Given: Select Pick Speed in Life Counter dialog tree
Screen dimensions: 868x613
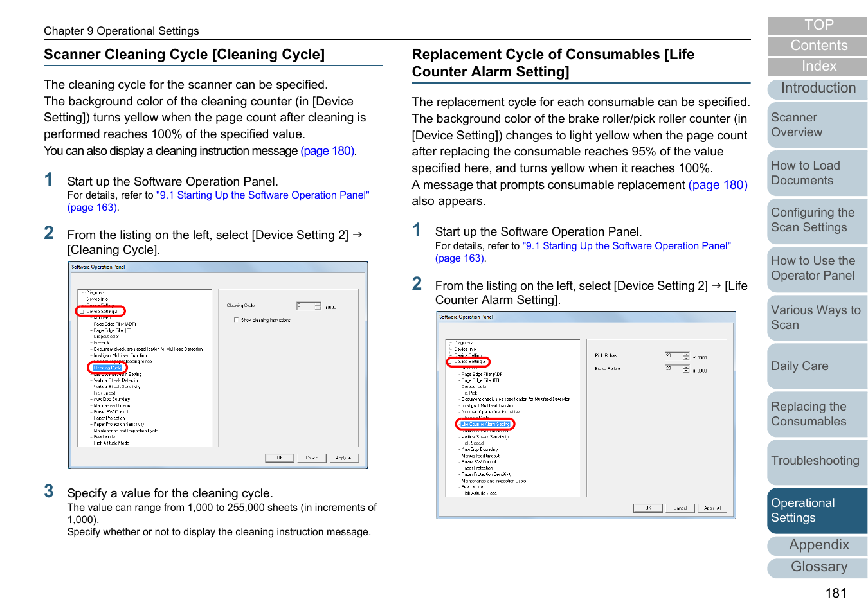Looking at the screenshot, I should tap(473, 443).
